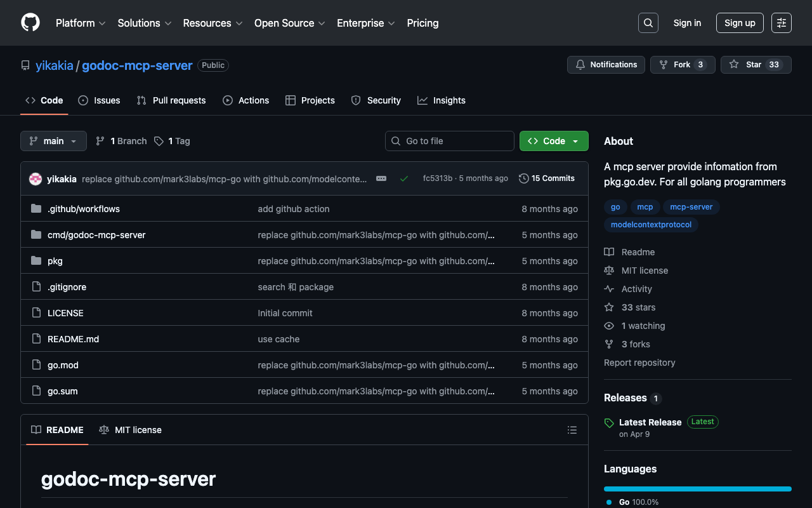Click the appearance settings icon beside Sign up
The height and width of the screenshot is (508, 812).
pyautogui.click(x=781, y=23)
